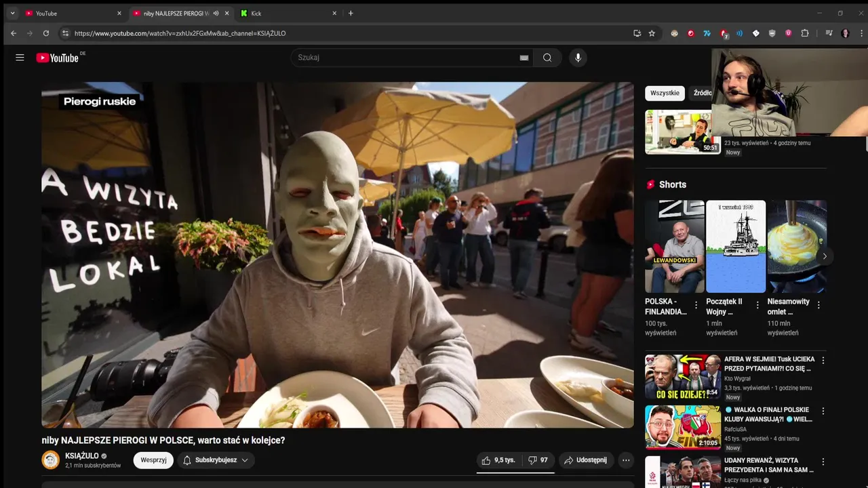Click the Udostępnij share button
The width and height of the screenshot is (868, 488).
[x=586, y=460]
